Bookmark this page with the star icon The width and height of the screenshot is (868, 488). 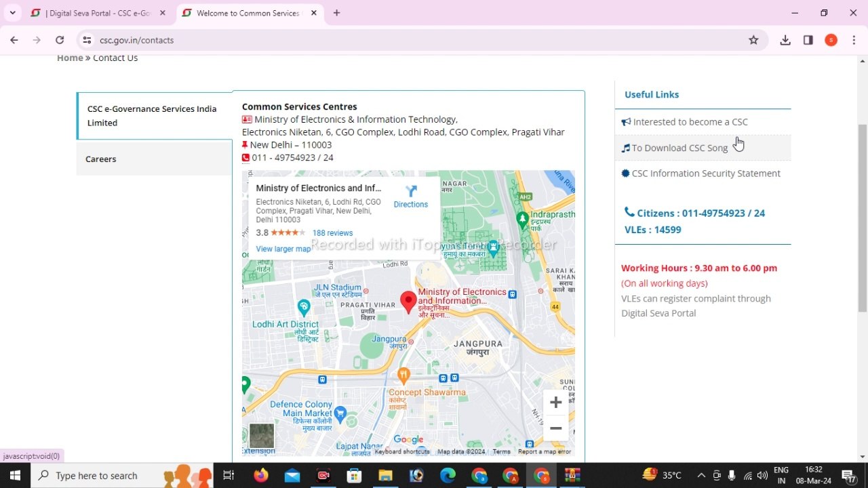click(x=753, y=40)
